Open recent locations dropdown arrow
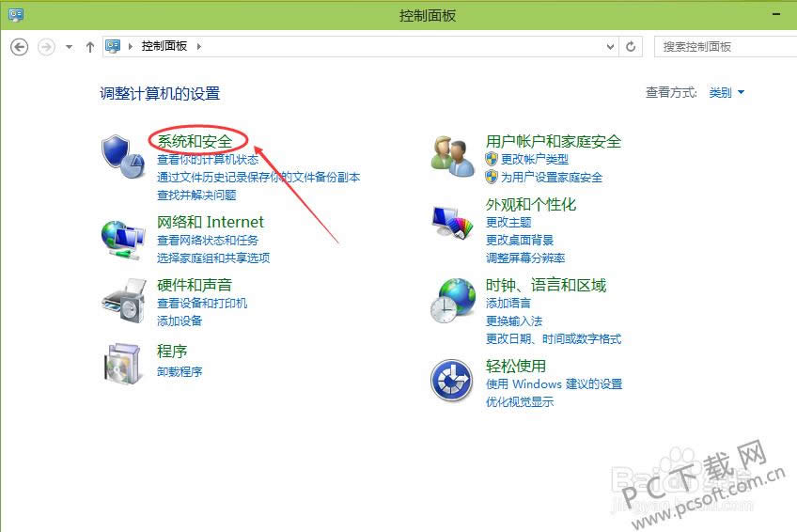This screenshot has height=532, width=797. tap(70, 46)
